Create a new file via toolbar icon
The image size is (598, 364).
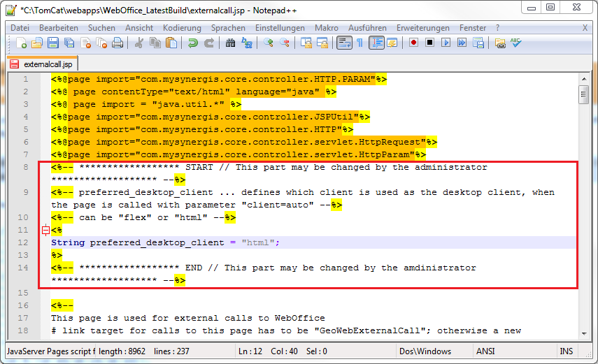(22, 43)
